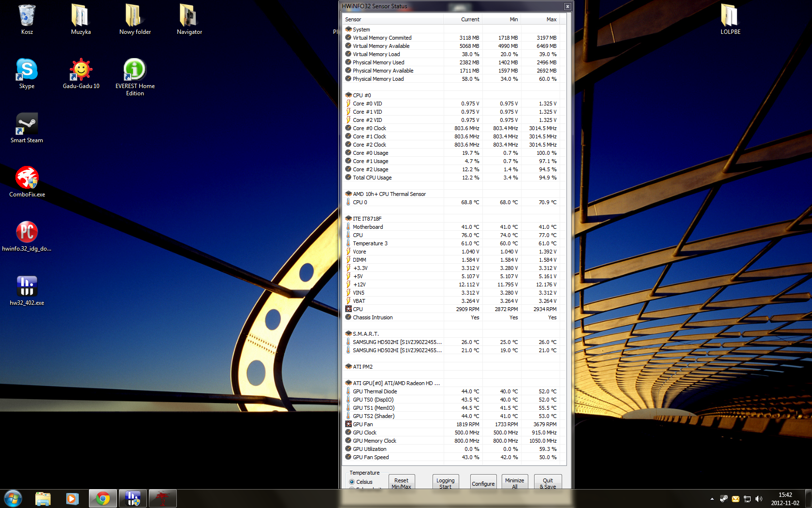Select the ATI PM2 sensor group
This screenshot has width=812, height=508.
coord(451,367)
